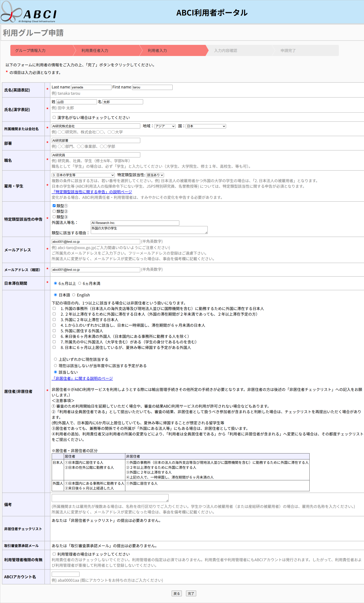Click the メールアドレス input field
Viewport: 364px width, 603px height.
click(96, 242)
